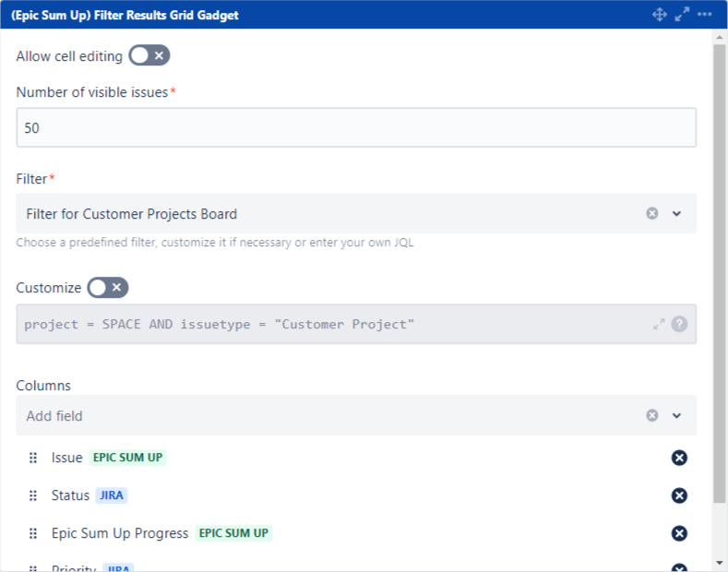Click the drag handle beside Status
This screenshot has height=572, width=728.
33,495
